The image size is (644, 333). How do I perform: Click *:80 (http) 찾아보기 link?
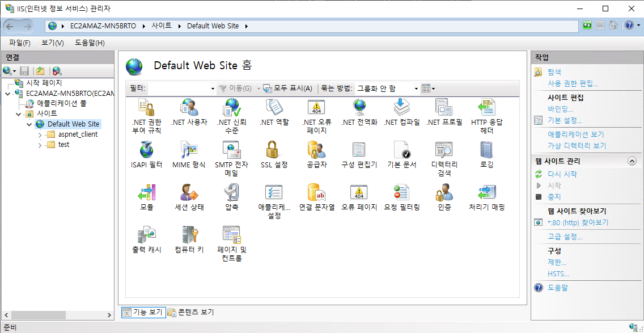click(578, 222)
